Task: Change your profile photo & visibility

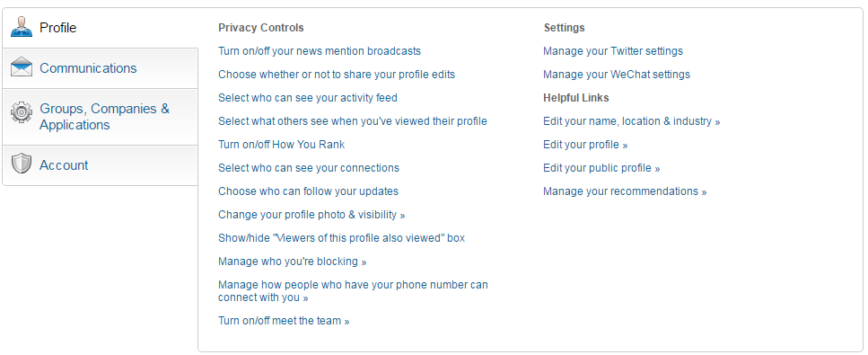Action: pyautogui.click(x=311, y=215)
